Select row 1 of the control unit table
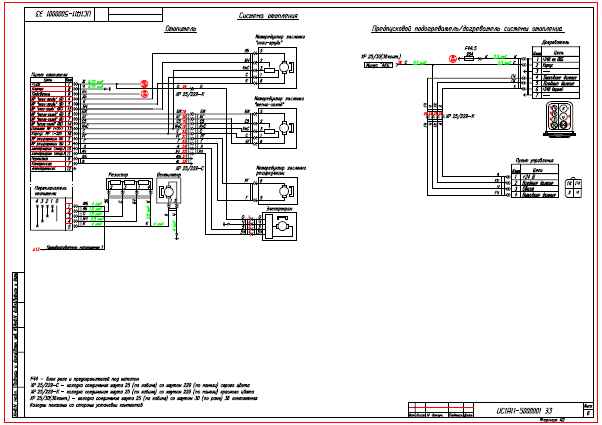 [x=535, y=177]
